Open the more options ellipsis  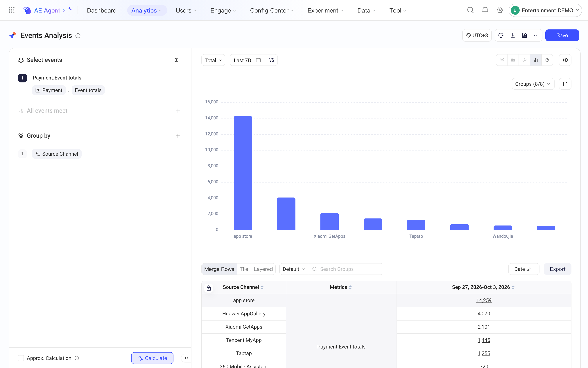[536, 35]
